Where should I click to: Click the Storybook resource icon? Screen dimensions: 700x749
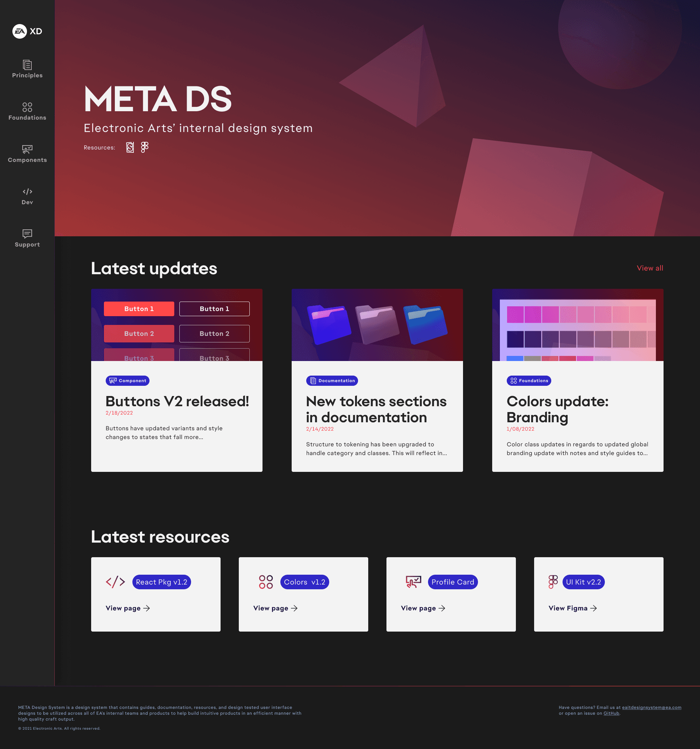(x=130, y=147)
